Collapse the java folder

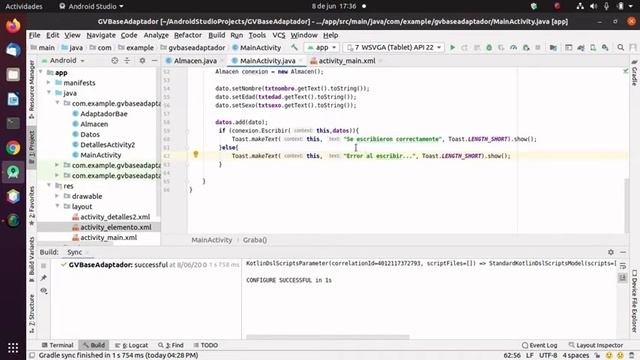coord(49,93)
